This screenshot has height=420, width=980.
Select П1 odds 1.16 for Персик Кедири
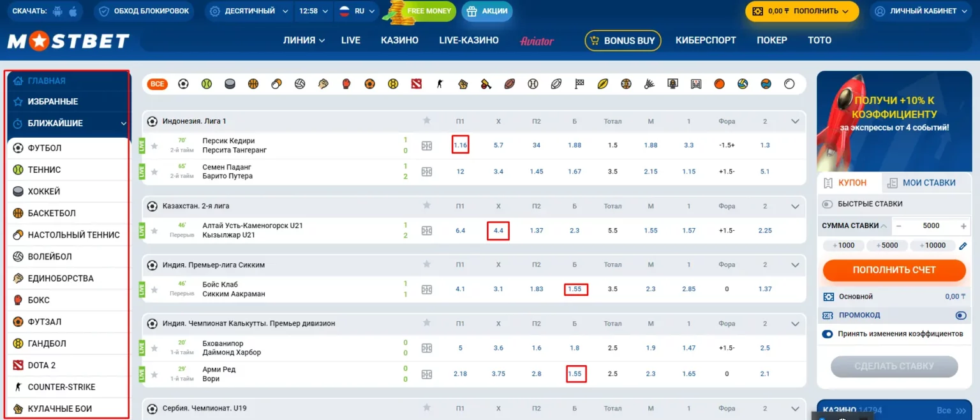click(461, 145)
